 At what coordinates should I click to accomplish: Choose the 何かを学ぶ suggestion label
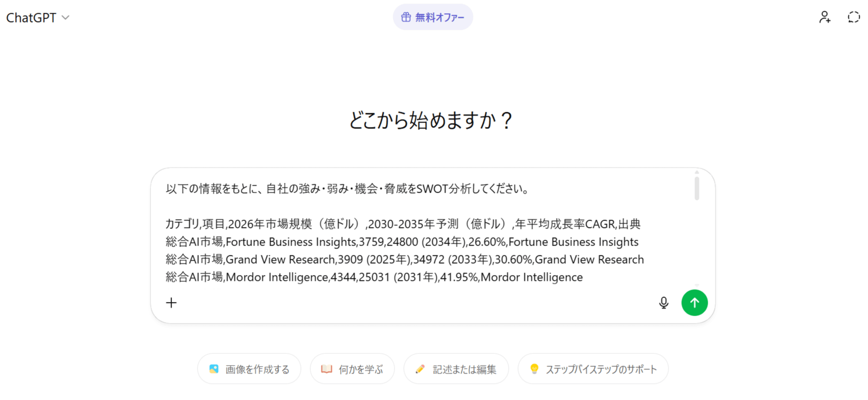361,370
